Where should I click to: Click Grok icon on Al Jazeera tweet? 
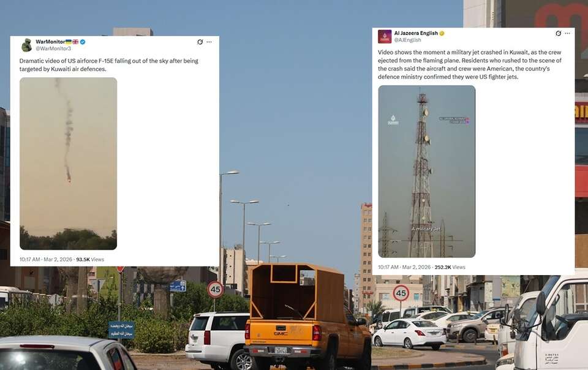tap(559, 33)
